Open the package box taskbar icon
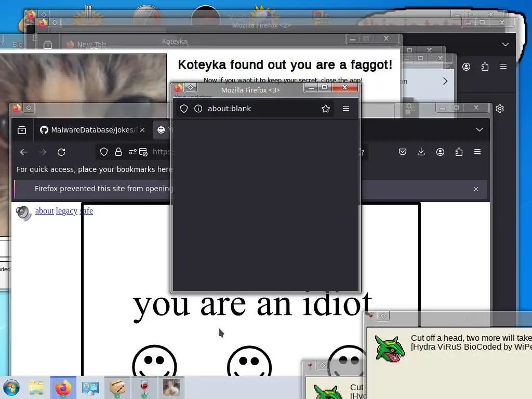Viewport: 532px width, 399px height. pyautogui.click(x=117, y=388)
